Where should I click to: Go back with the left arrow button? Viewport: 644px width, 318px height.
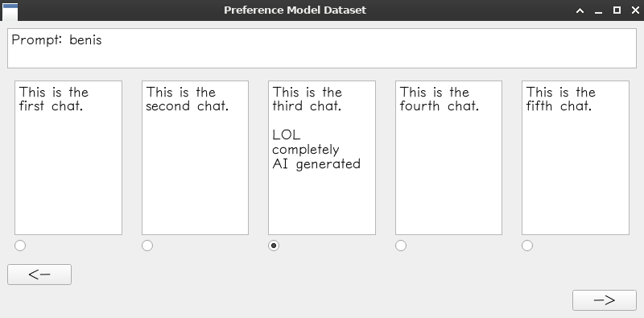pyautogui.click(x=39, y=275)
